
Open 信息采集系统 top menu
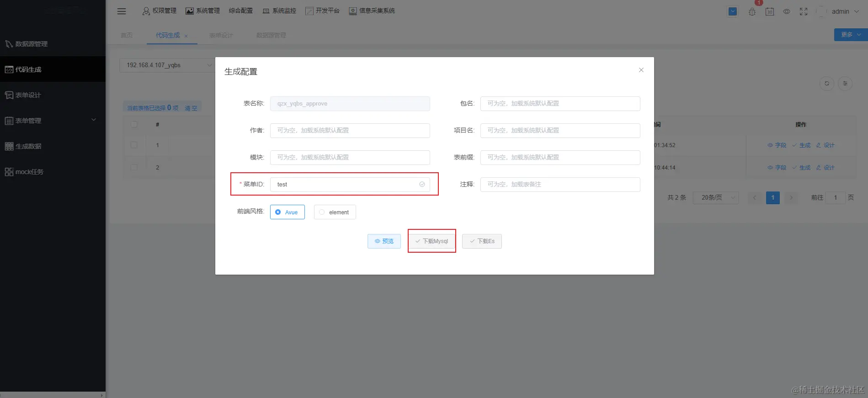[x=372, y=11]
